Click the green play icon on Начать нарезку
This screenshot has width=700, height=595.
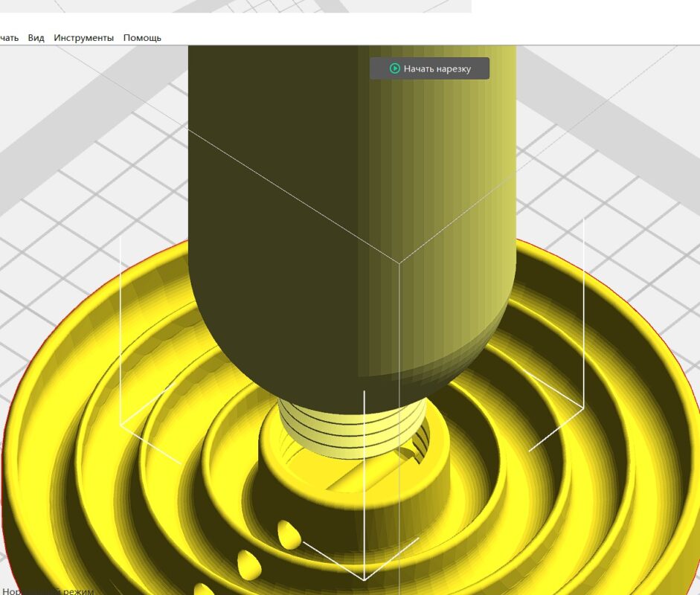(395, 68)
